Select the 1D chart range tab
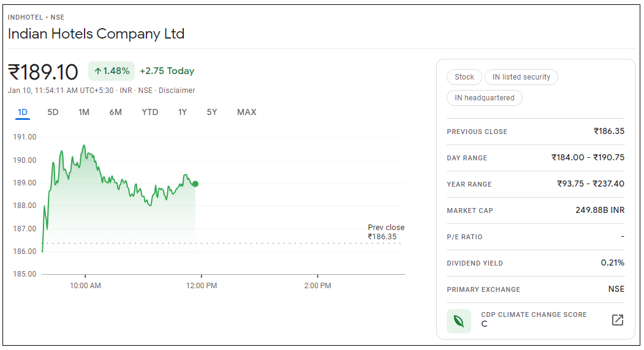The height and width of the screenshot is (350, 644). click(23, 112)
